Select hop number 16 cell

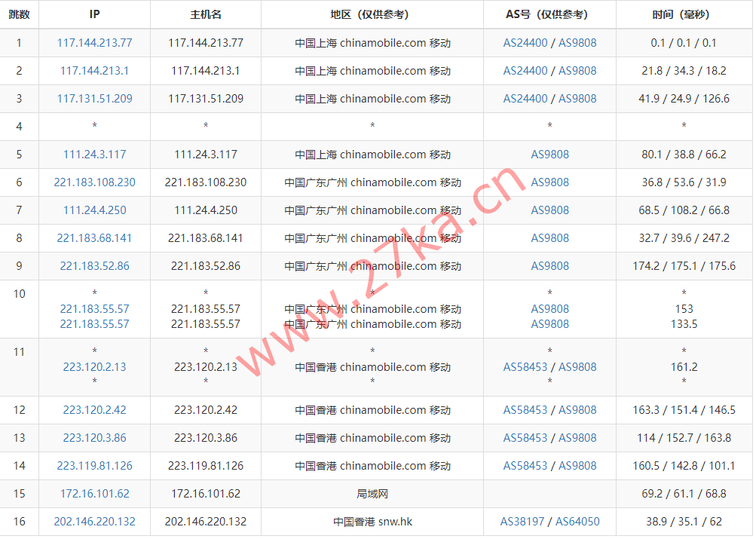tap(20, 522)
